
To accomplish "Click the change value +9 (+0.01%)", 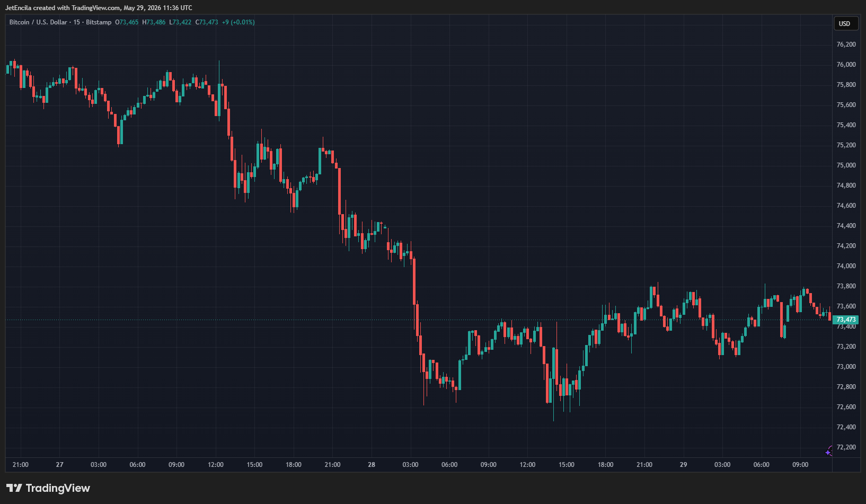I will (x=238, y=22).
